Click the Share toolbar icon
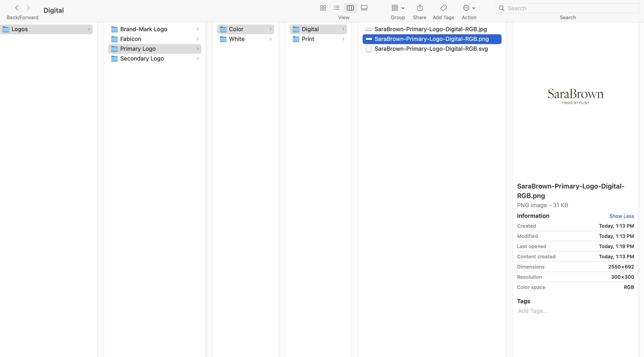This screenshot has height=357, width=644. pos(420,8)
